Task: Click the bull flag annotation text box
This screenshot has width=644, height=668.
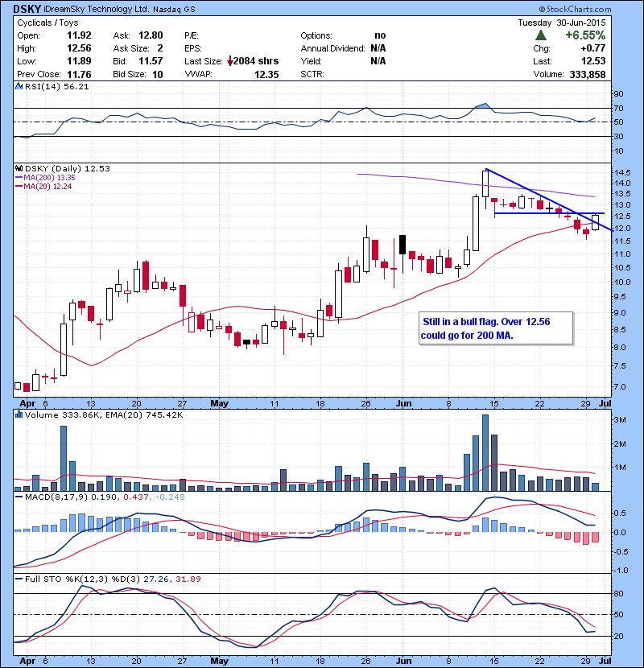Action: point(496,328)
